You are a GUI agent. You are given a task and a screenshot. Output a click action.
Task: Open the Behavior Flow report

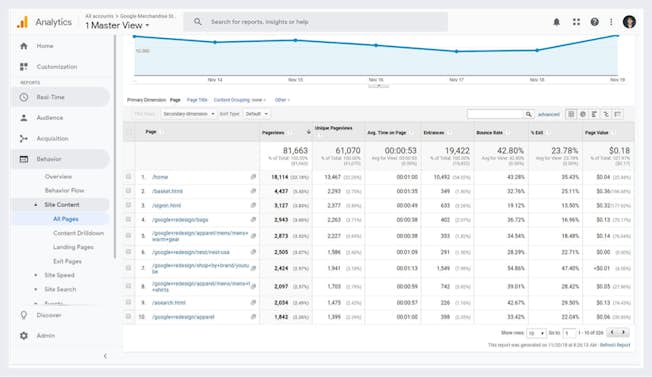tap(64, 190)
